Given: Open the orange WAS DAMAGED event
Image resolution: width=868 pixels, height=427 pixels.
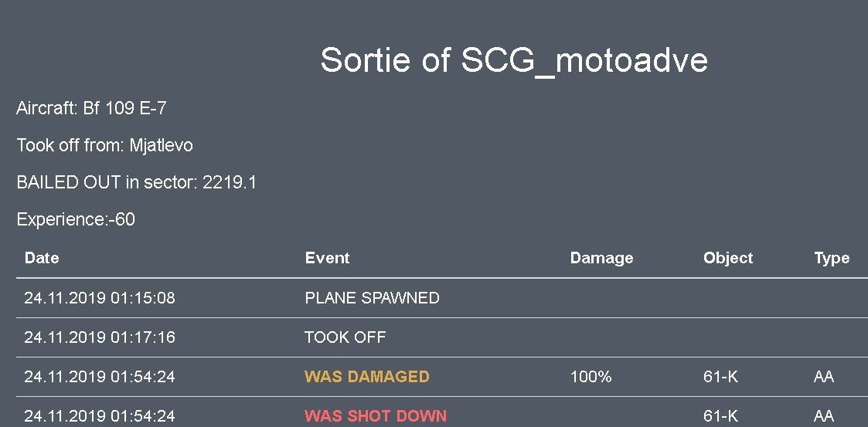Looking at the screenshot, I should (366, 377).
